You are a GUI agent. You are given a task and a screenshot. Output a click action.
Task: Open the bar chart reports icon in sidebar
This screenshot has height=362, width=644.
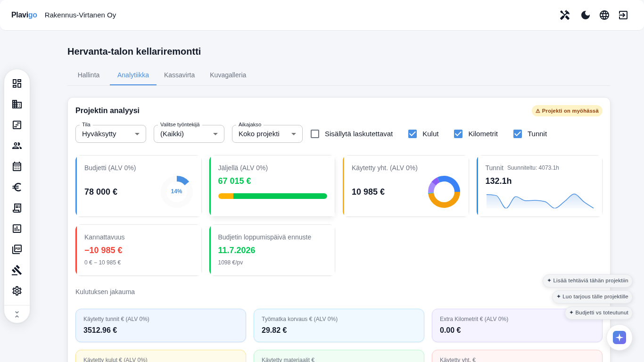coord(17,229)
